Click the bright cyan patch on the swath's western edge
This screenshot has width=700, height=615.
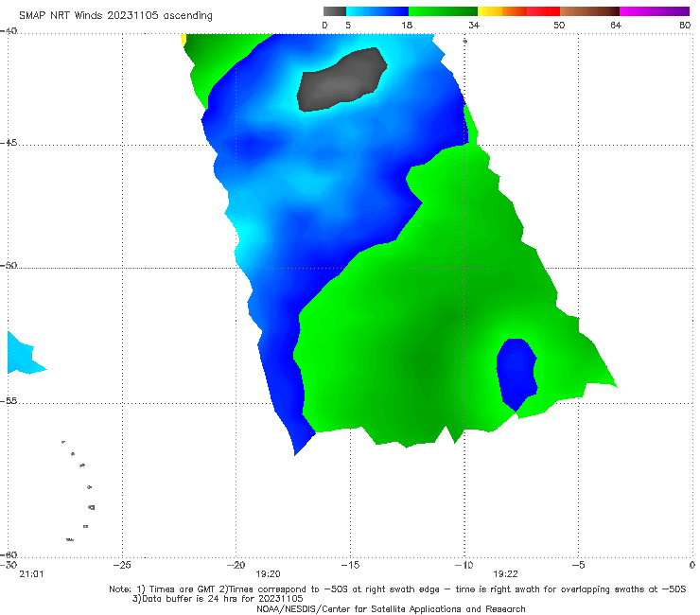[245, 239]
